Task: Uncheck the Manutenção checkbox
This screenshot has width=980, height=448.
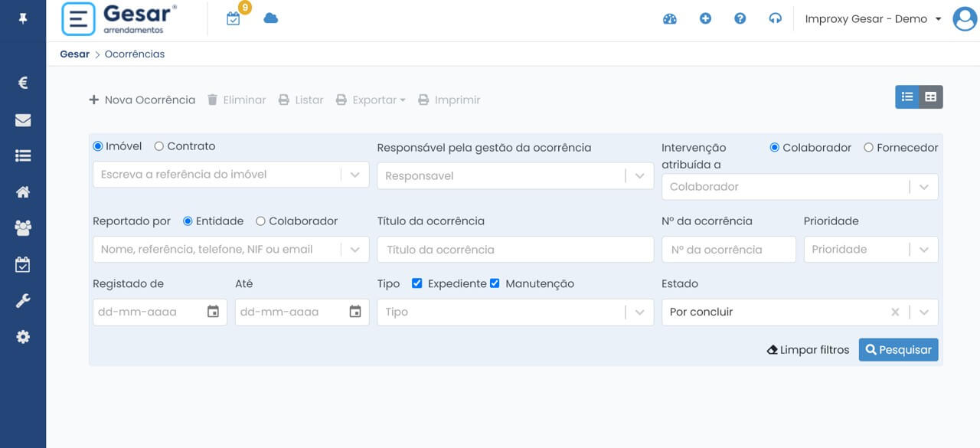Action: click(495, 283)
